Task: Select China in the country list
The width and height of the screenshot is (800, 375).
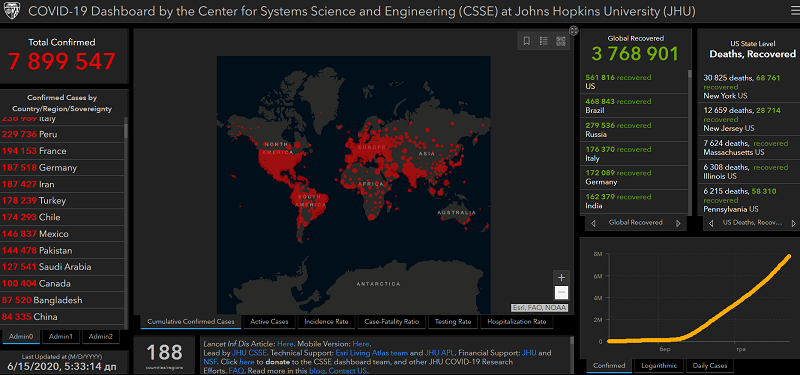Action: click(62, 317)
